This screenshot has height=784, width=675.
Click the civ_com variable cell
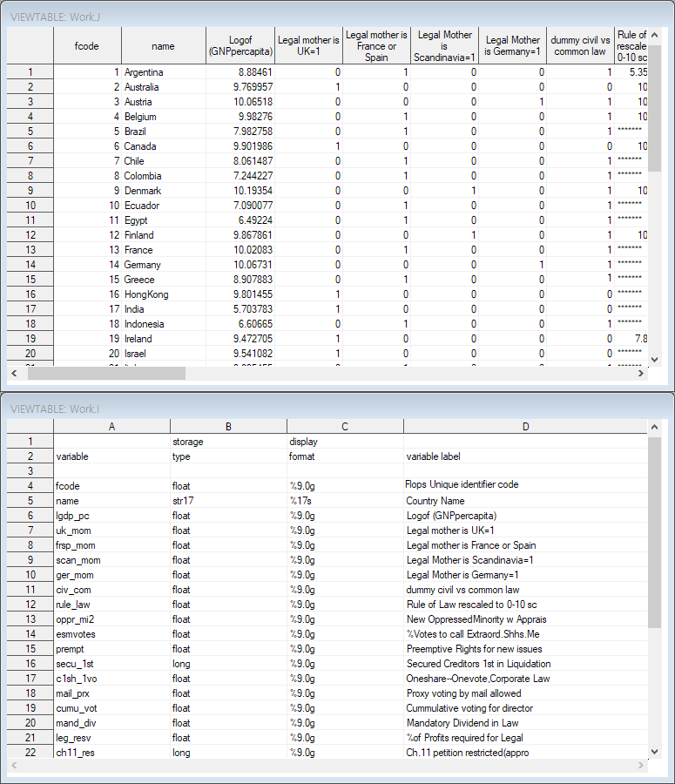click(112, 590)
